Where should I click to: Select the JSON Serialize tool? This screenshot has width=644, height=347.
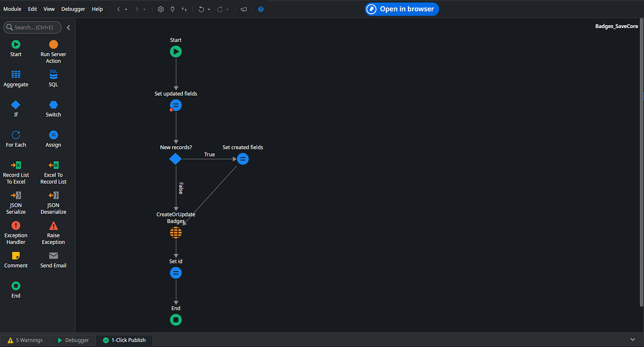[x=16, y=201]
